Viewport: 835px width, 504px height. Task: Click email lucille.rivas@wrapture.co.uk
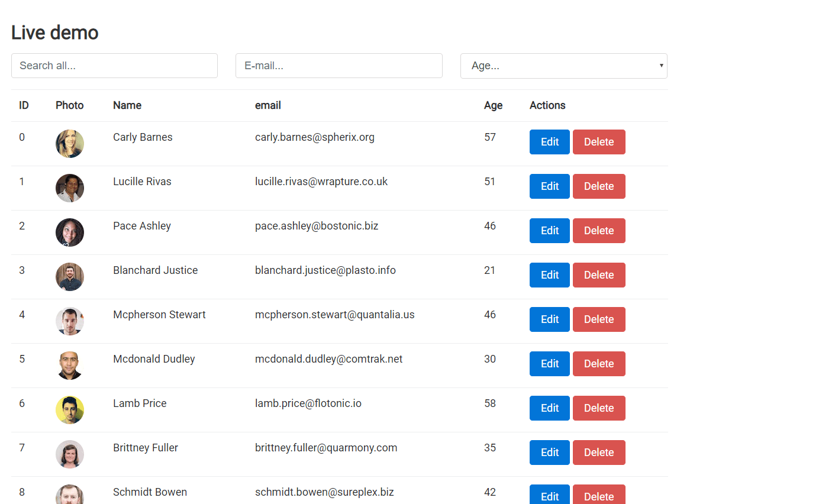click(x=321, y=182)
